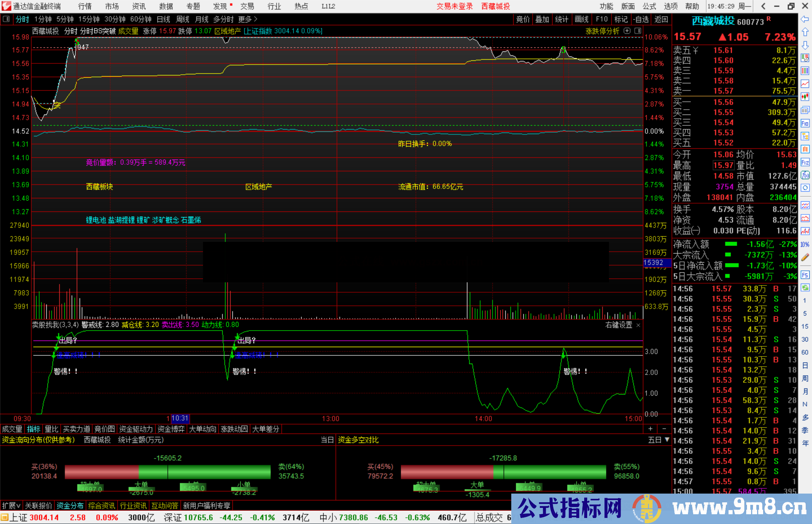
Task: Switch to daily period via sidebar '日'
Action: click(805, 365)
